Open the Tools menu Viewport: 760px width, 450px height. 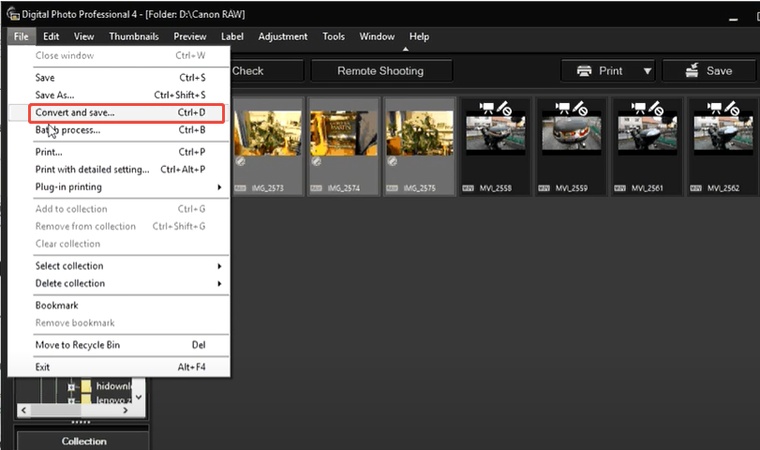pos(333,36)
